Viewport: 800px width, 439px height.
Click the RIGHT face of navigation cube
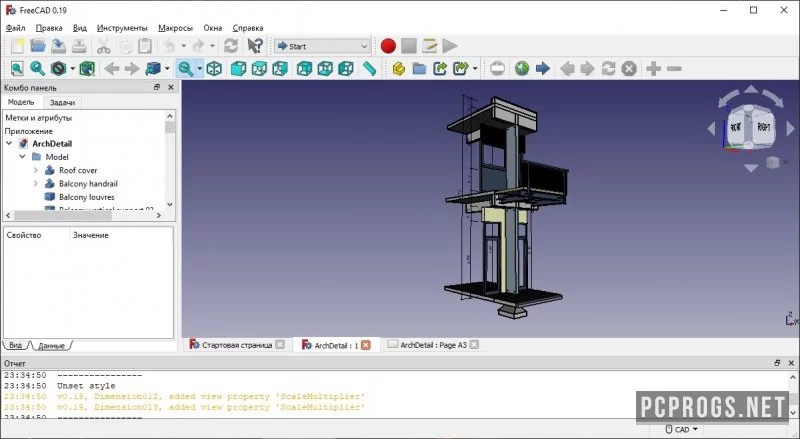tap(764, 127)
